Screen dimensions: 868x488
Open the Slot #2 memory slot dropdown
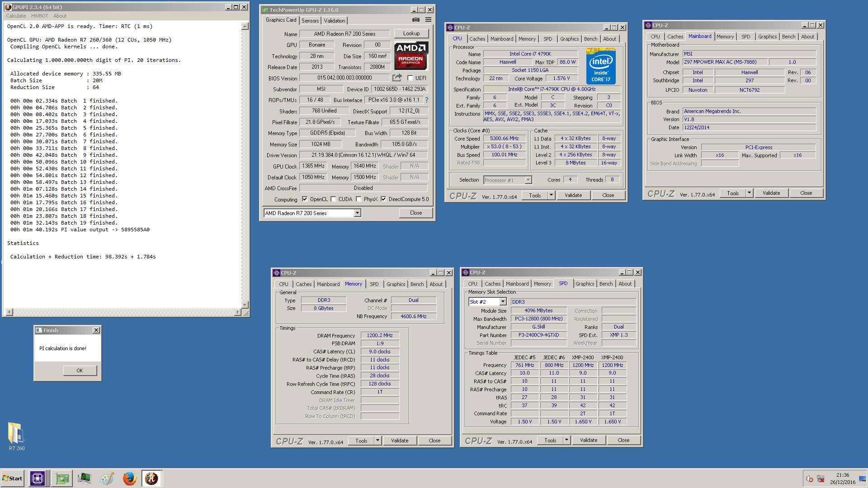pos(502,301)
